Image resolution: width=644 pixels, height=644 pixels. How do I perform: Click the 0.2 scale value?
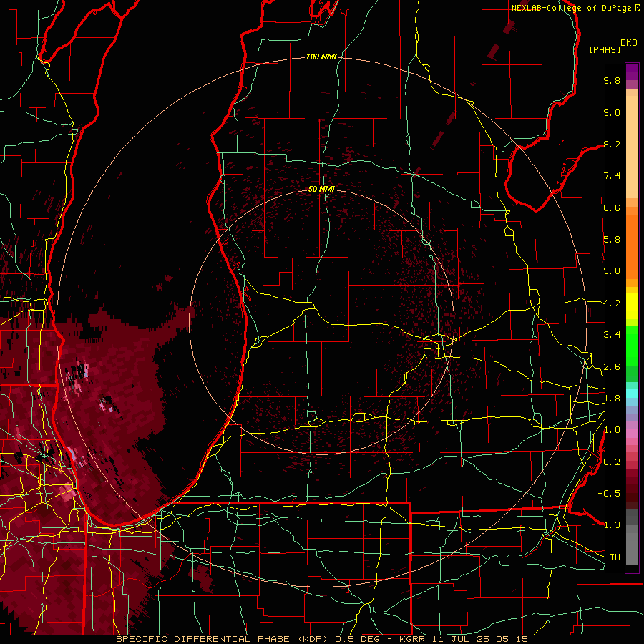[x=612, y=462]
